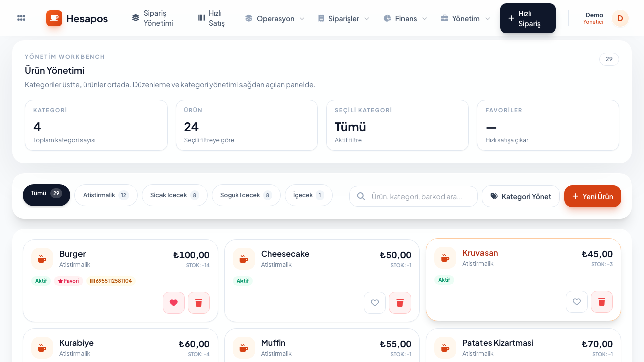Click the Burger barcode tag 6955112581104
The height and width of the screenshot is (362, 644).
tap(111, 281)
